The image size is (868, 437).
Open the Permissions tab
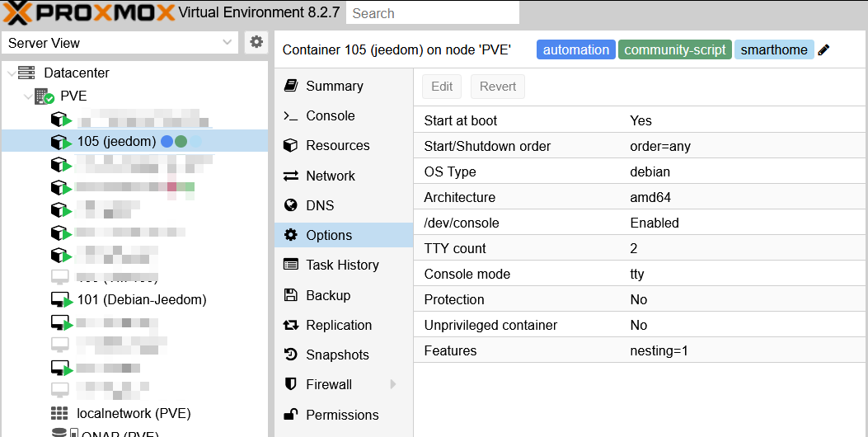[x=344, y=414]
